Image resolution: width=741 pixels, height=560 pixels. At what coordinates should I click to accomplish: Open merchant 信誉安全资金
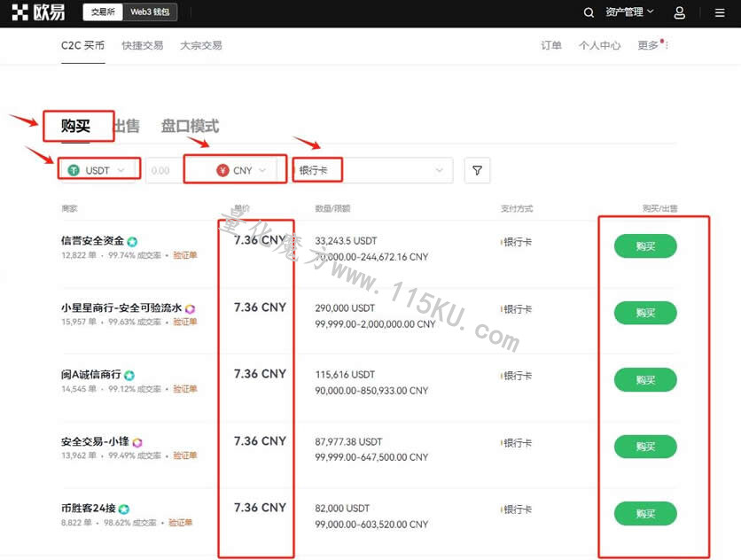[x=92, y=241]
